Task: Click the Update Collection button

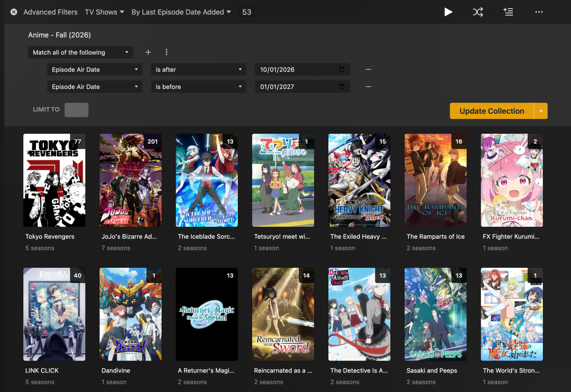Action: tap(492, 111)
